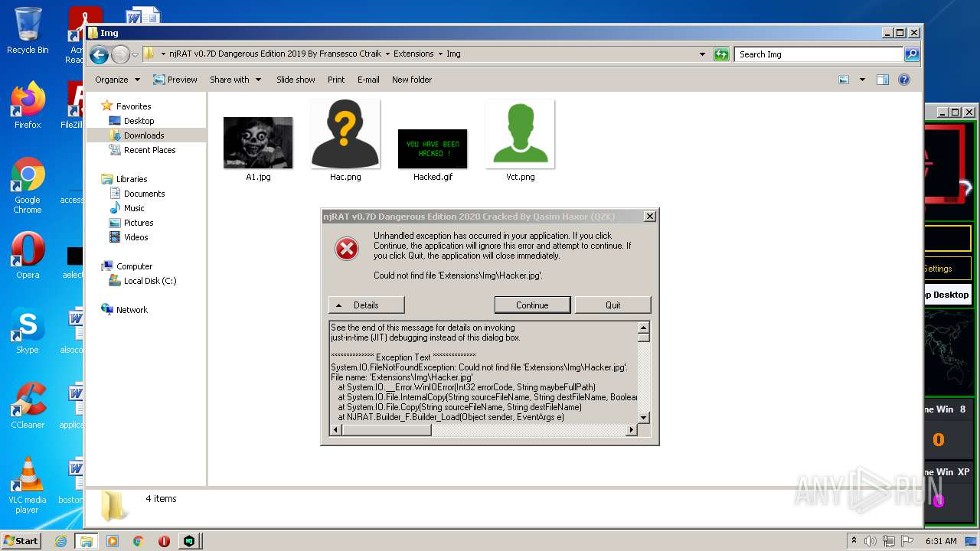Open Recycle Bin desktop icon
This screenshot has width=980, height=551.
pyautogui.click(x=28, y=31)
